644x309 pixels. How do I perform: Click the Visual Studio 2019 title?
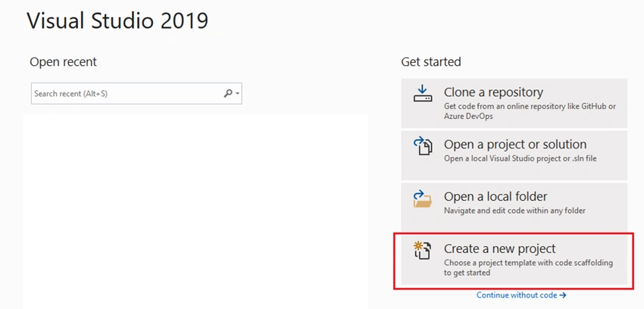click(x=117, y=20)
